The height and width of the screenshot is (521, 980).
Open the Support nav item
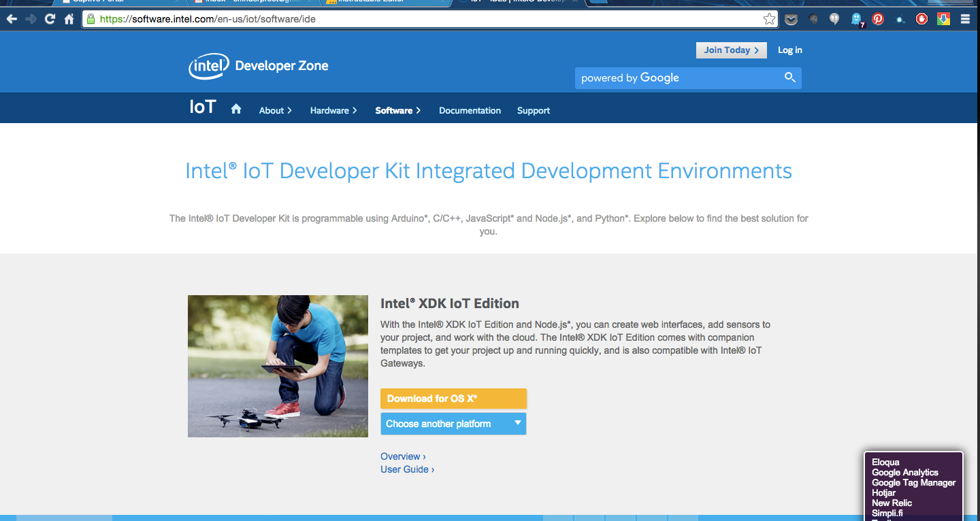click(x=534, y=110)
